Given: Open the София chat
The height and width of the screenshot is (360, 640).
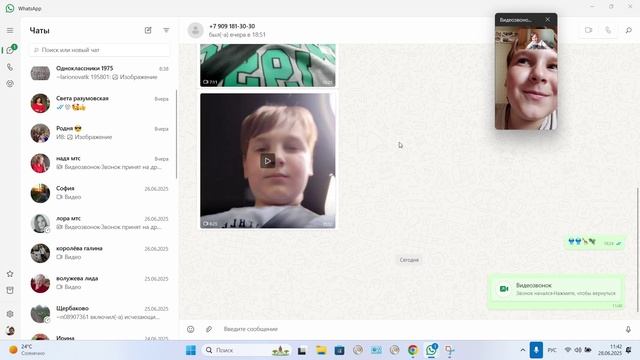Looking at the screenshot, I should (100, 193).
